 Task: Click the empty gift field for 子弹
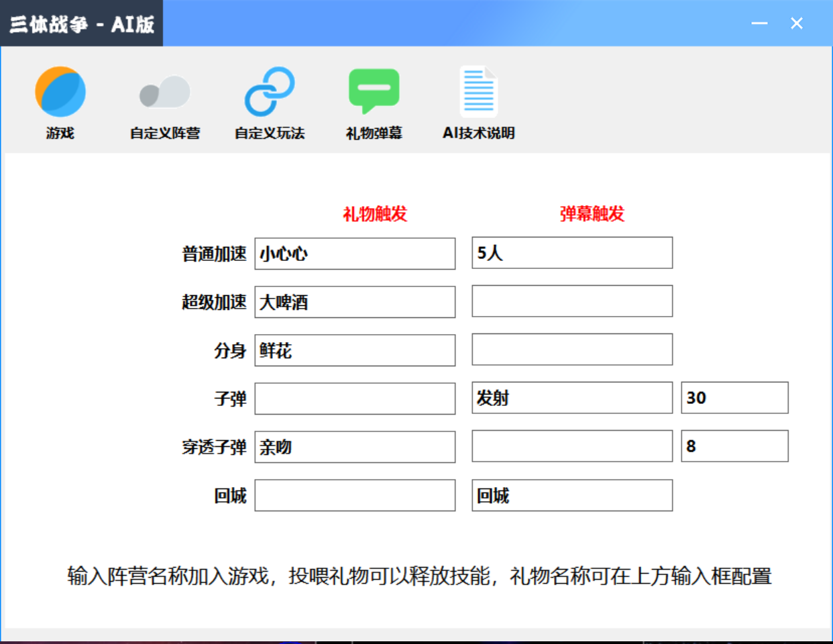355,398
